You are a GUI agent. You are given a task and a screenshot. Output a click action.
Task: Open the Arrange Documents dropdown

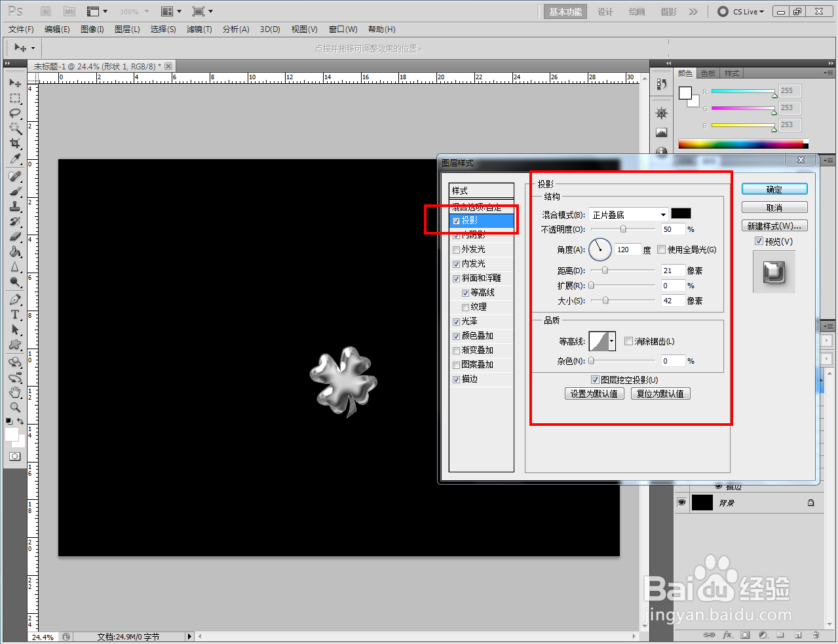[172, 12]
